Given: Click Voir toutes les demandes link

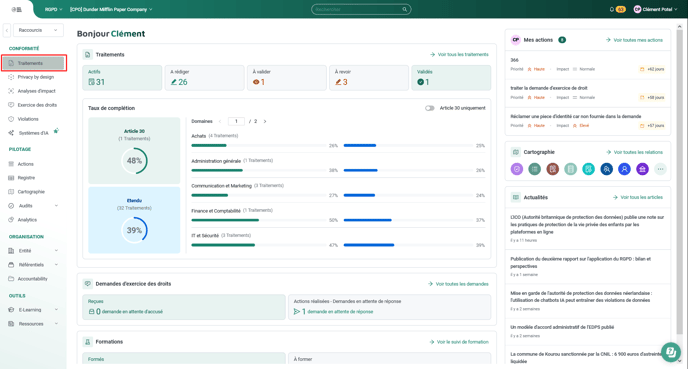Looking at the screenshot, I should click(x=458, y=284).
